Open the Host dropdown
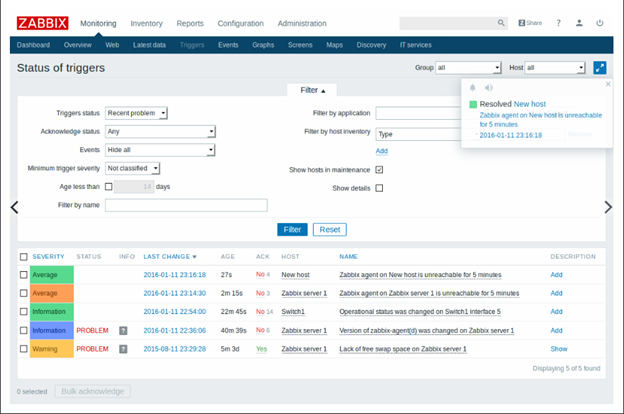This screenshot has width=624, height=414. pos(555,68)
